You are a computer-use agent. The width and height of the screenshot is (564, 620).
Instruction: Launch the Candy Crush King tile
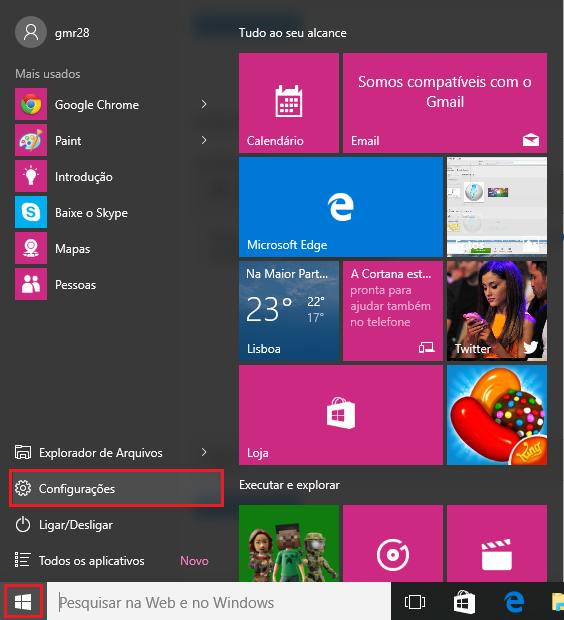click(x=497, y=415)
